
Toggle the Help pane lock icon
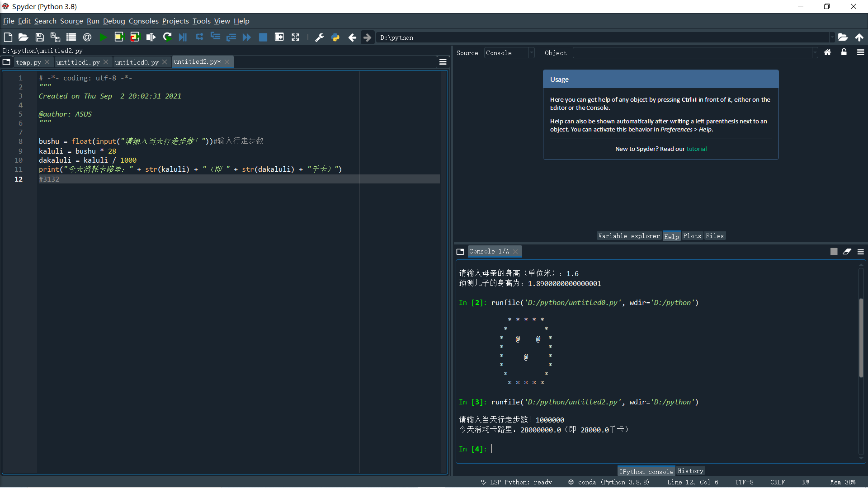pyautogui.click(x=844, y=52)
